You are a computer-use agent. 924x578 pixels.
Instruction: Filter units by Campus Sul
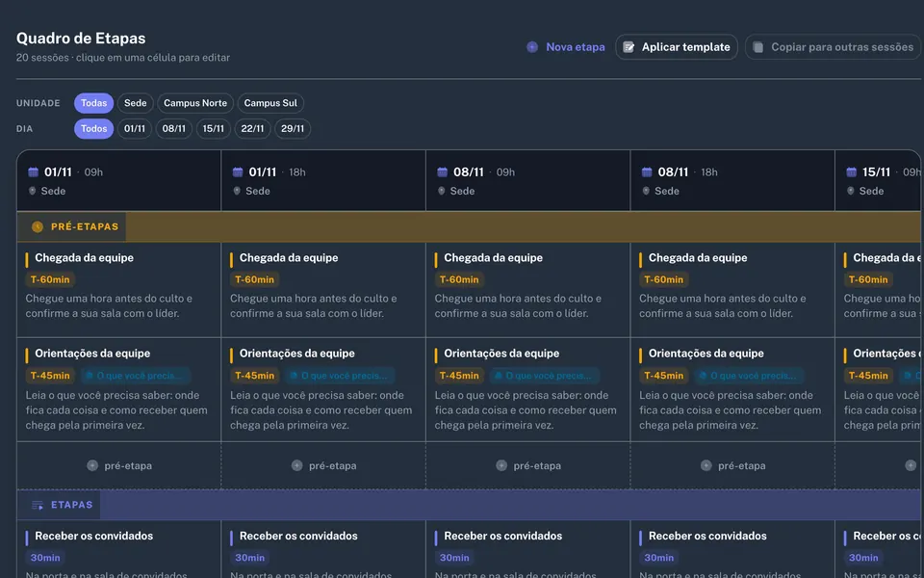coord(270,103)
